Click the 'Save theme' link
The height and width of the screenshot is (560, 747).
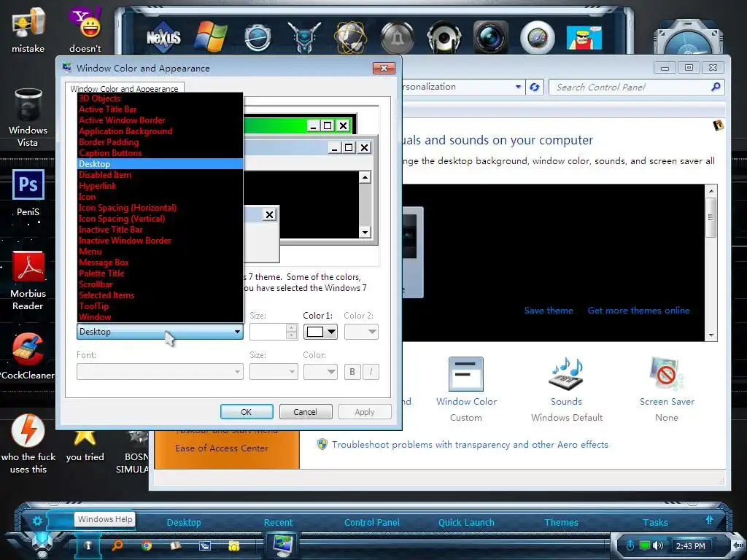click(x=549, y=311)
